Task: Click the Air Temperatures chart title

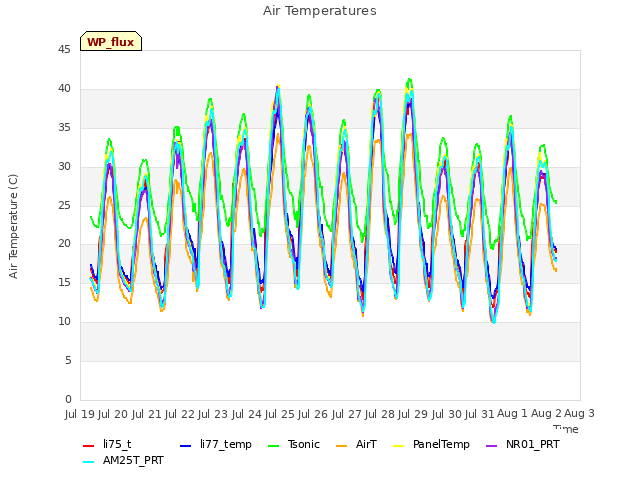Action: pos(320,11)
